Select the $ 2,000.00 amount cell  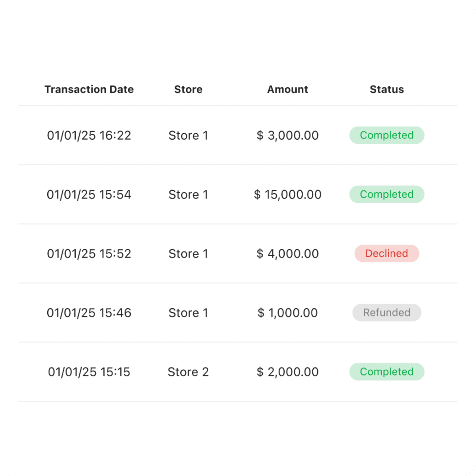[x=287, y=372]
